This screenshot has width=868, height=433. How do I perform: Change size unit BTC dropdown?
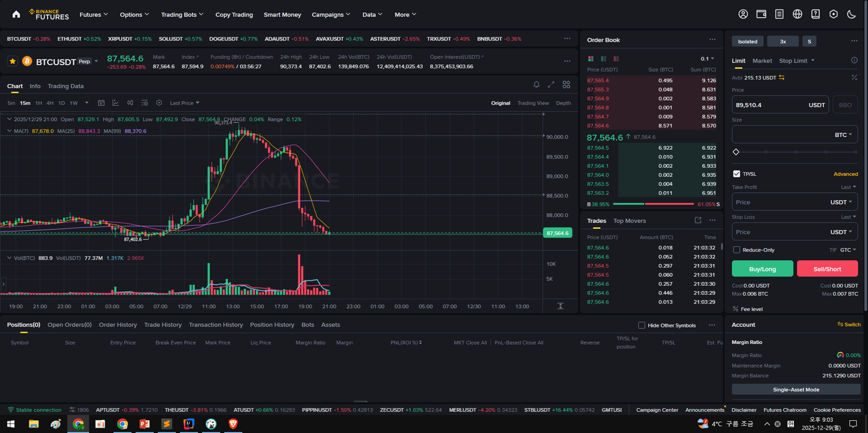[843, 135]
